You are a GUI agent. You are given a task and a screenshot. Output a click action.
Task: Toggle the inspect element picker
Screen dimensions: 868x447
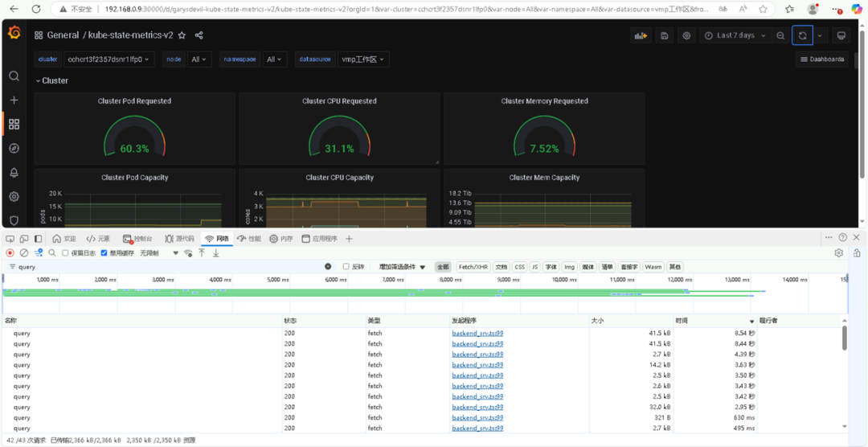coord(10,239)
